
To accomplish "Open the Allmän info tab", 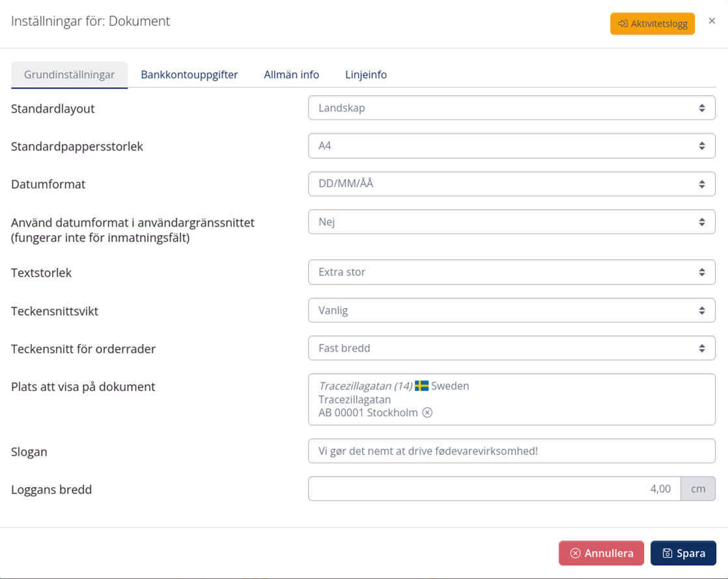I will (x=291, y=74).
